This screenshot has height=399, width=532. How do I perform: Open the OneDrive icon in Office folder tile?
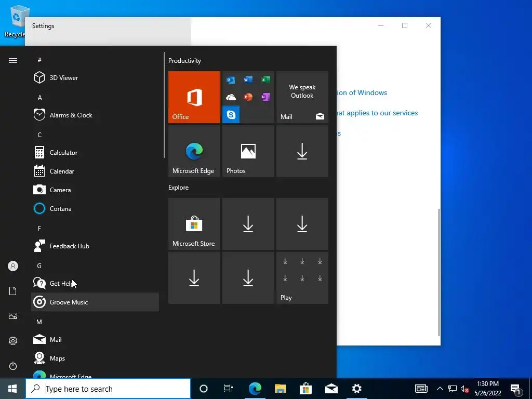click(x=231, y=97)
